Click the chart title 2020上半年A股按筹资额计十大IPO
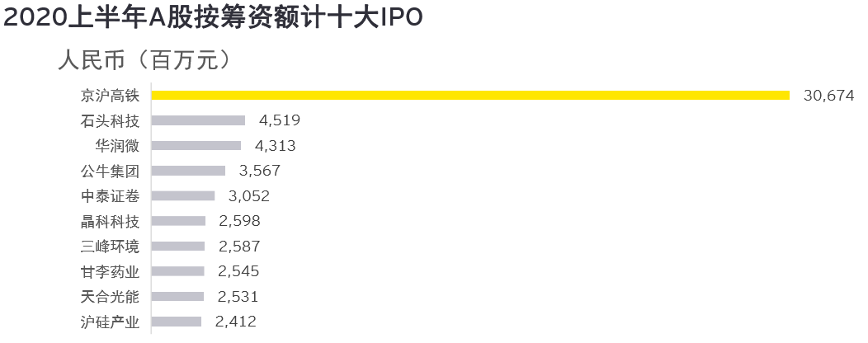Viewport: 868px width, 343px height. pos(213,18)
